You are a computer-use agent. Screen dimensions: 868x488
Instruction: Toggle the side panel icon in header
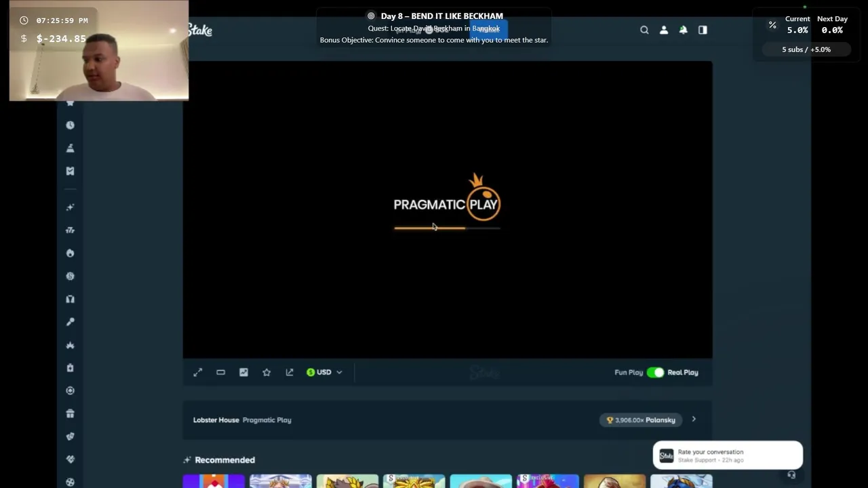(x=703, y=30)
